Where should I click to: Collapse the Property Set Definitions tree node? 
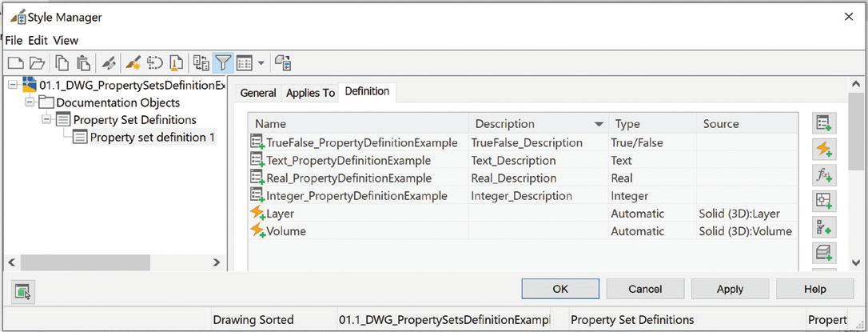(46, 120)
